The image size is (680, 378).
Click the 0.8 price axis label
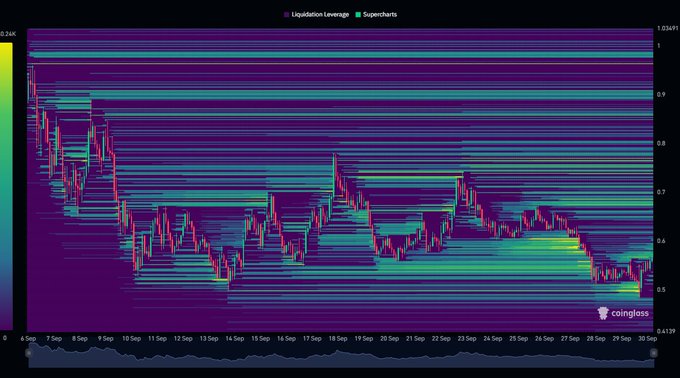click(661, 143)
